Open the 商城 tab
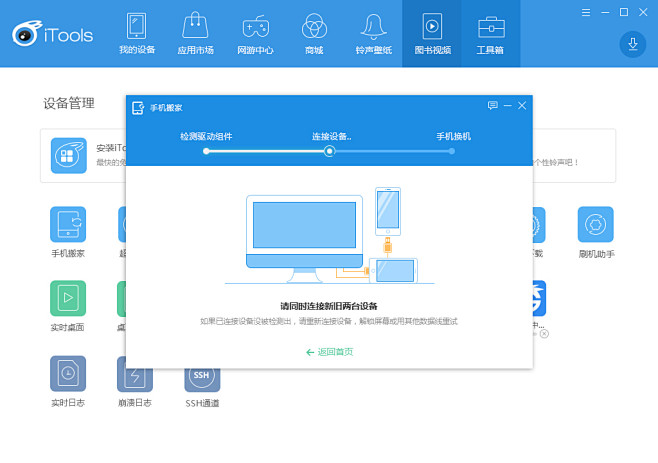This screenshot has width=658, height=463. coord(314,34)
